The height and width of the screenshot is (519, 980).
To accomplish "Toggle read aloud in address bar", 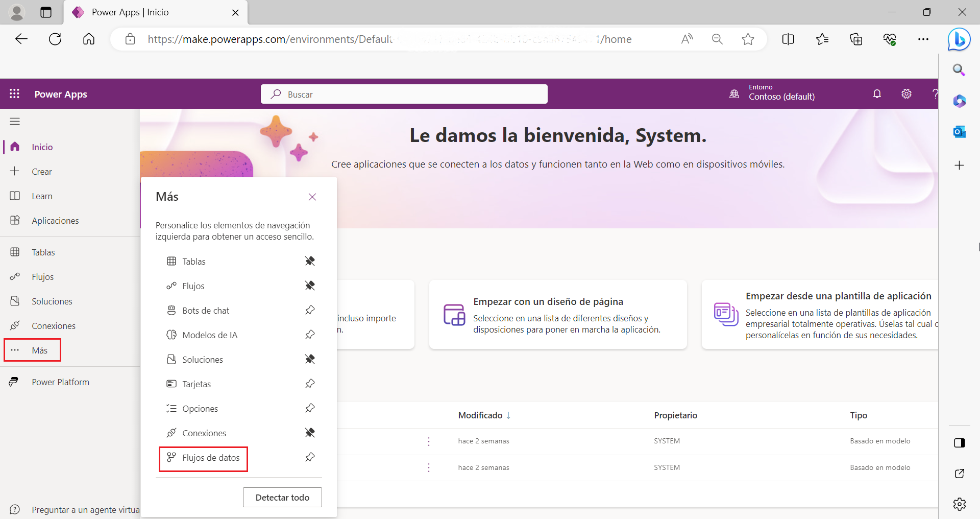I will [687, 39].
